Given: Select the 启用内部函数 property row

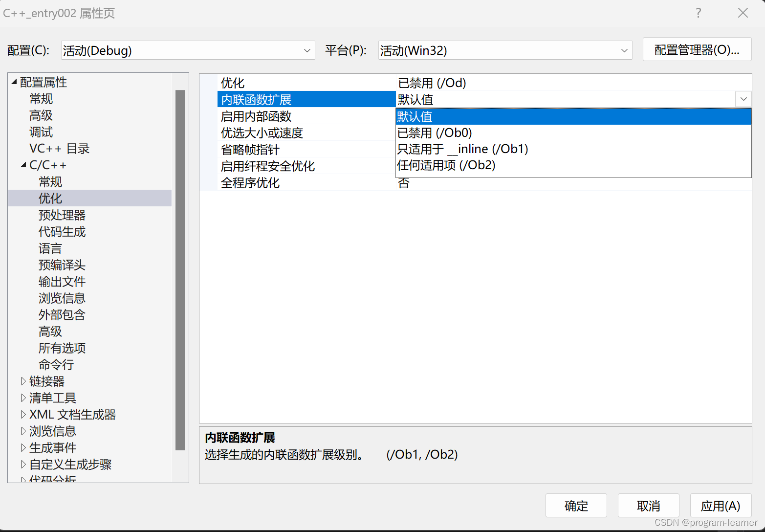Looking at the screenshot, I should point(306,116).
